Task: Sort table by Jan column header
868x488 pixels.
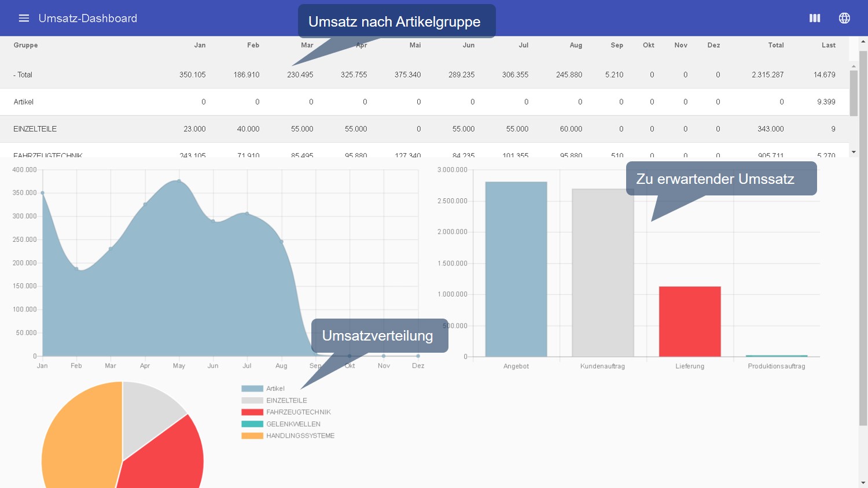Action: tap(200, 45)
